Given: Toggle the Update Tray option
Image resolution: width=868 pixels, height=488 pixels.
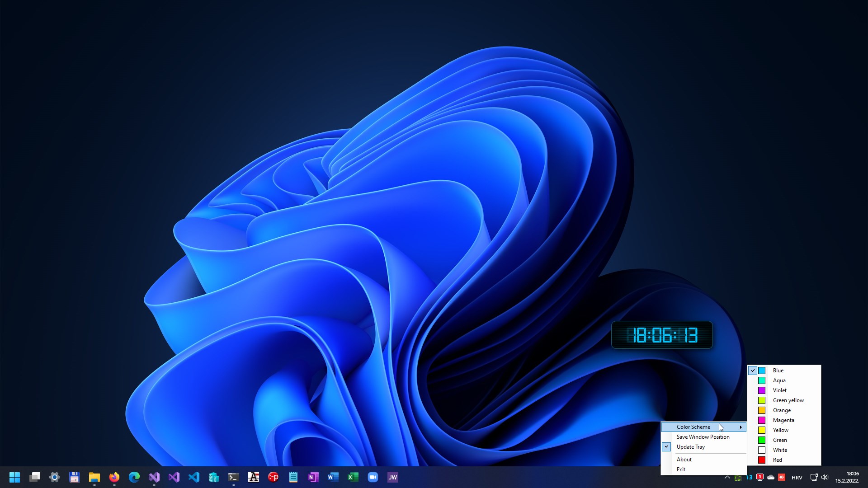Looking at the screenshot, I should coord(704,447).
